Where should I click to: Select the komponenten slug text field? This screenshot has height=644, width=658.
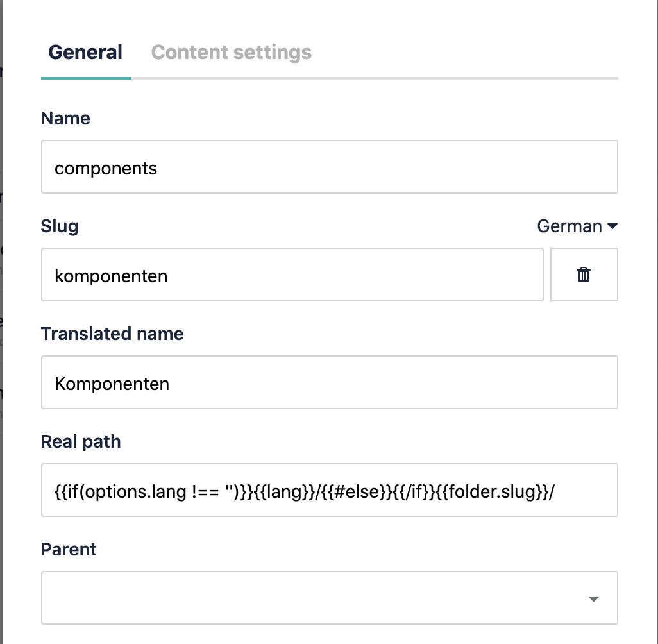point(292,274)
